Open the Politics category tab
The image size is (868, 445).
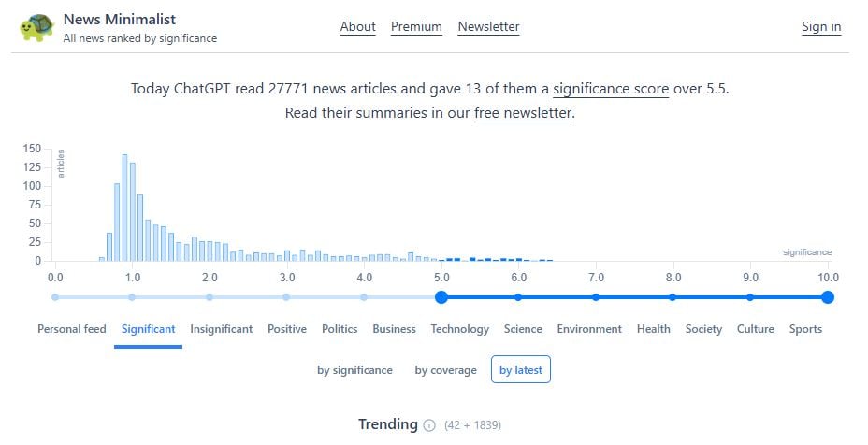(x=340, y=329)
